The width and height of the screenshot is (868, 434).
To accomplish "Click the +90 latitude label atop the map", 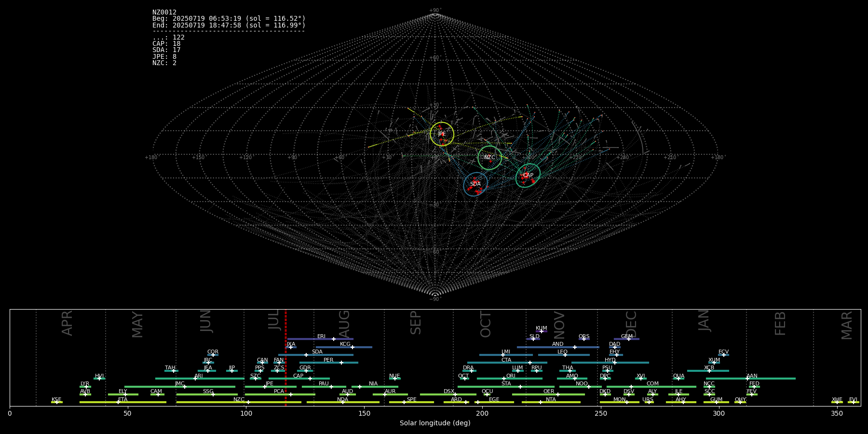I will pos(435,11).
